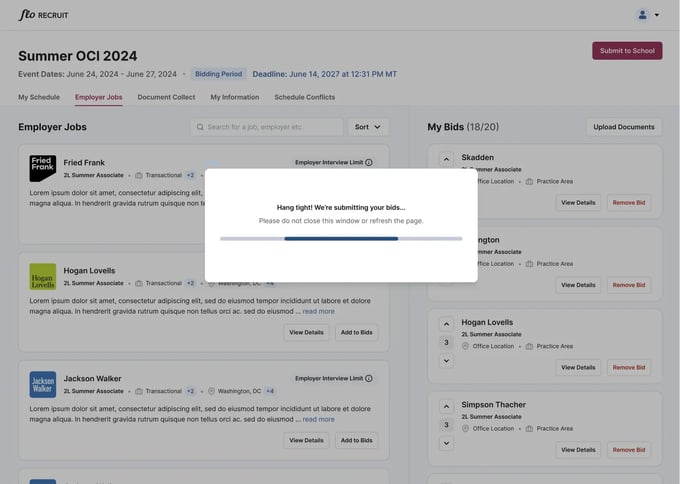Screen dimensions: 680x484
Task: Click Skadden bid practice area icon
Action: click(530, 181)
